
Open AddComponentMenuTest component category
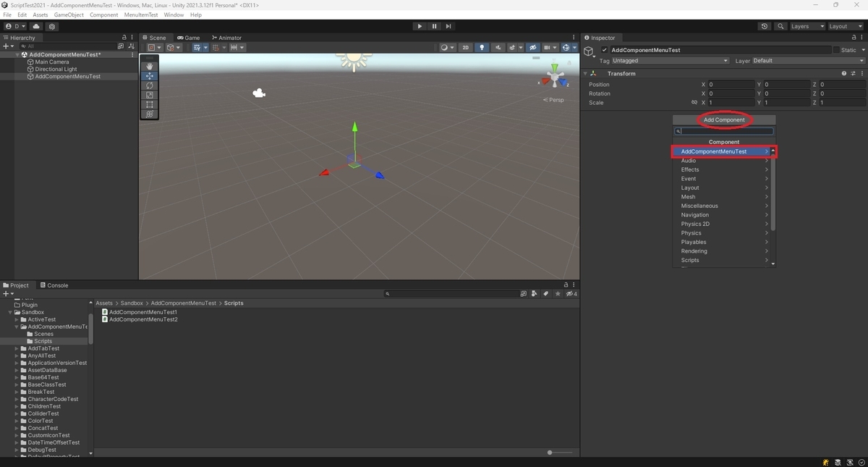(721, 151)
